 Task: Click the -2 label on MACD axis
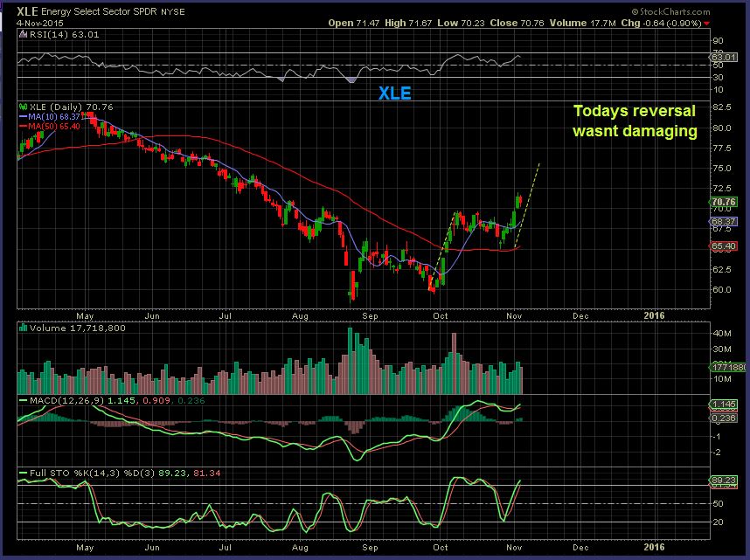(717, 452)
